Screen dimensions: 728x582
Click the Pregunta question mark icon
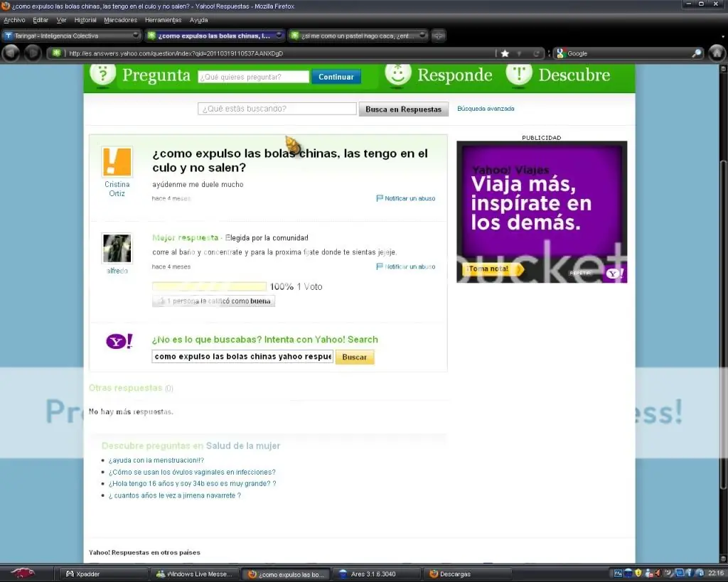102,74
